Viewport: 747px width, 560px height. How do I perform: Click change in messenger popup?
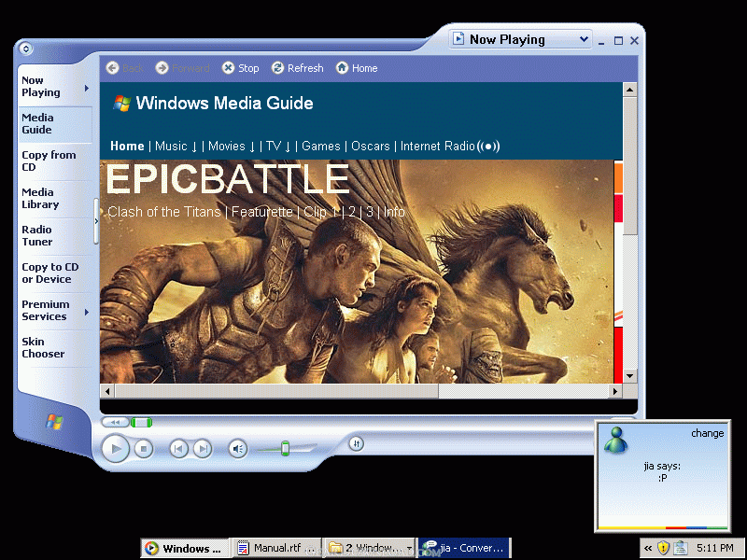click(708, 433)
